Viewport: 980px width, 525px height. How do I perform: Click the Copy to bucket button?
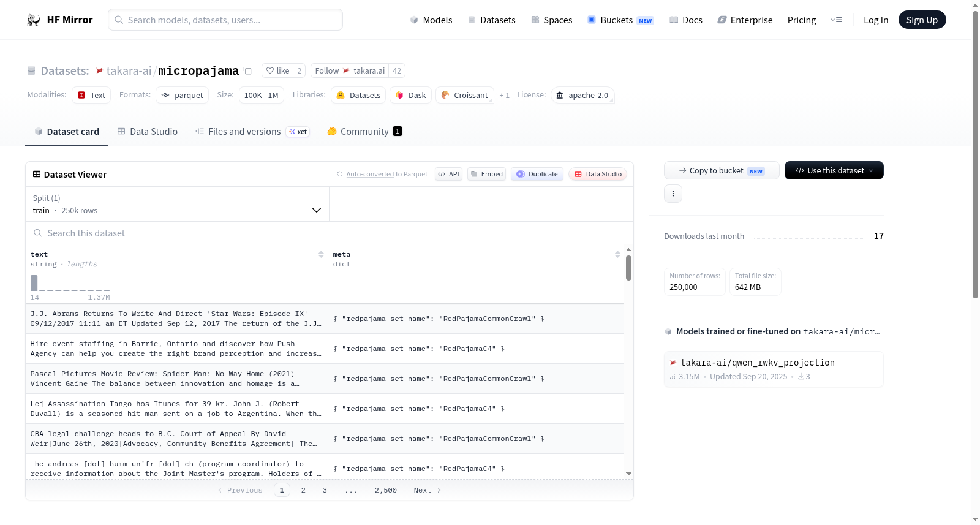(722, 170)
